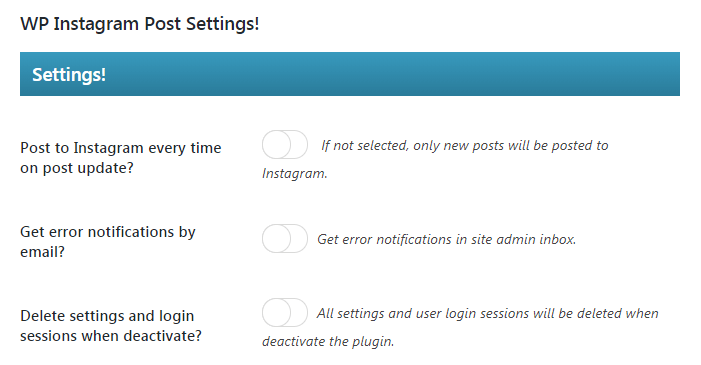Toggle delete settings when deactivate switch
701x365 pixels.
[x=285, y=313]
